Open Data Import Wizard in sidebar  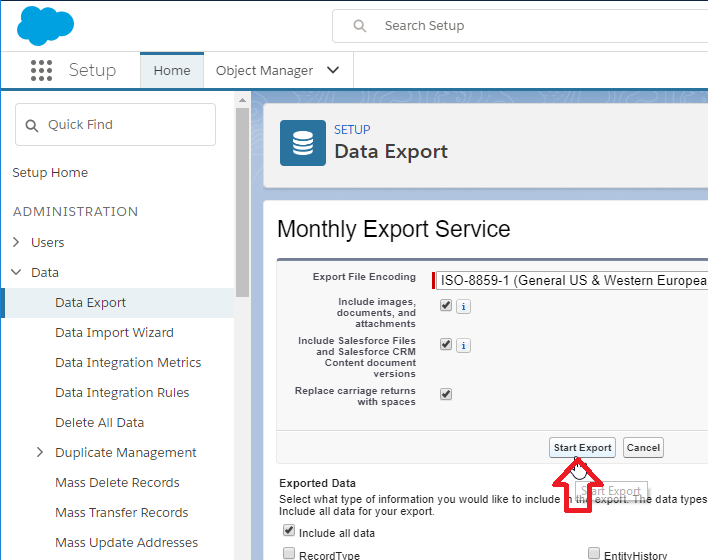(x=114, y=332)
